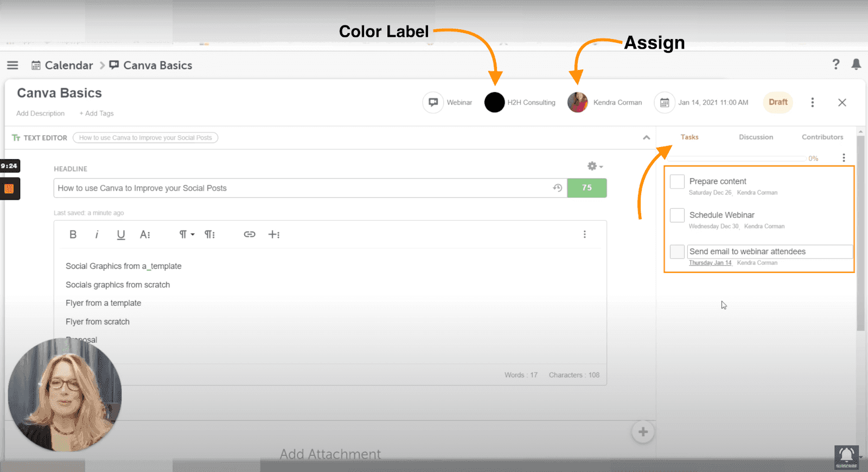Check the Schedule Webinar task
This screenshot has height=472, width=868.
(677, 215)
